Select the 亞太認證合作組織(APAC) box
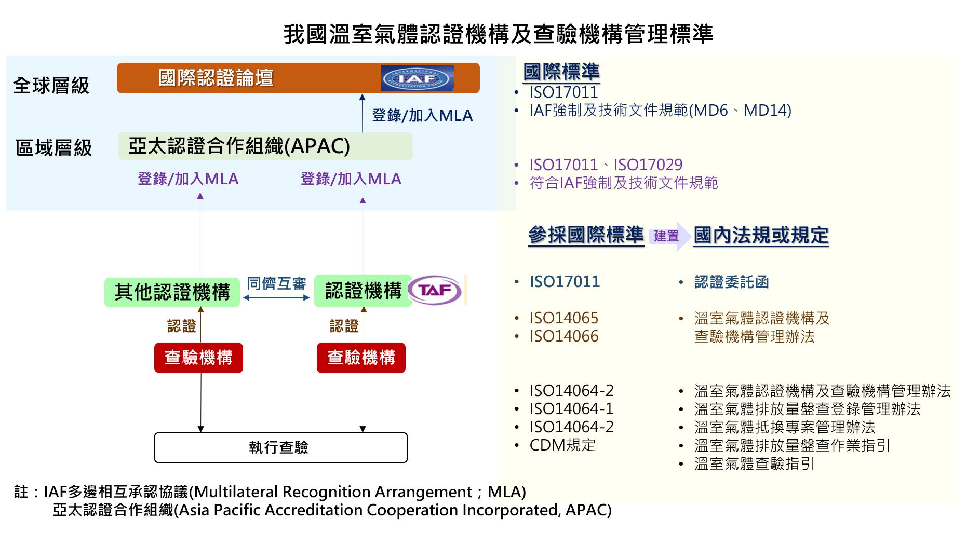The image size is (980, 546). click(265, 146)
